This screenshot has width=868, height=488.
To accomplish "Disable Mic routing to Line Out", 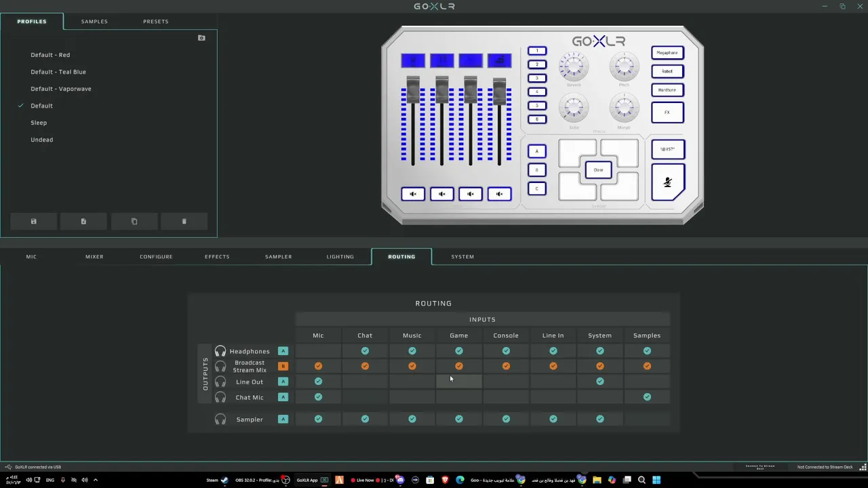I will tap(318, 382).
